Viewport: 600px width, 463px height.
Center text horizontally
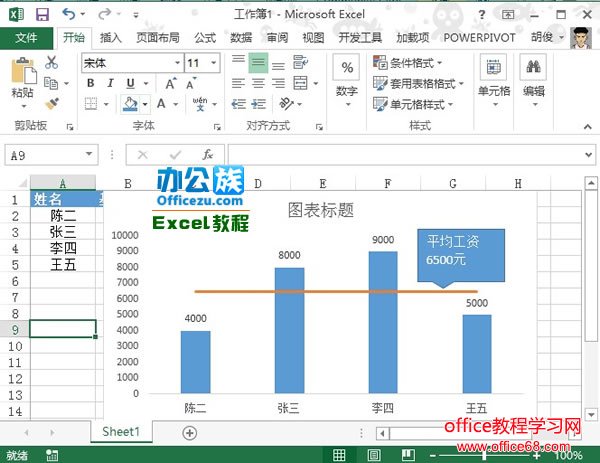tap(258, 83)
